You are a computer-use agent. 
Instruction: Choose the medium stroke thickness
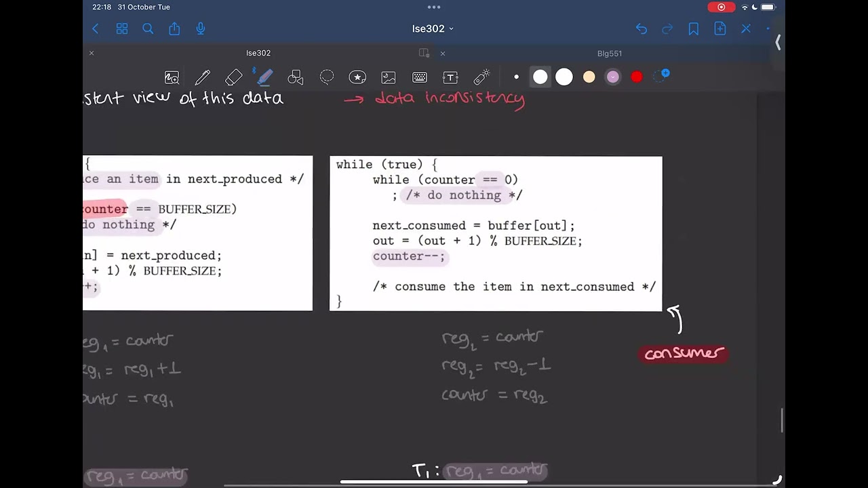pos(540,77)
